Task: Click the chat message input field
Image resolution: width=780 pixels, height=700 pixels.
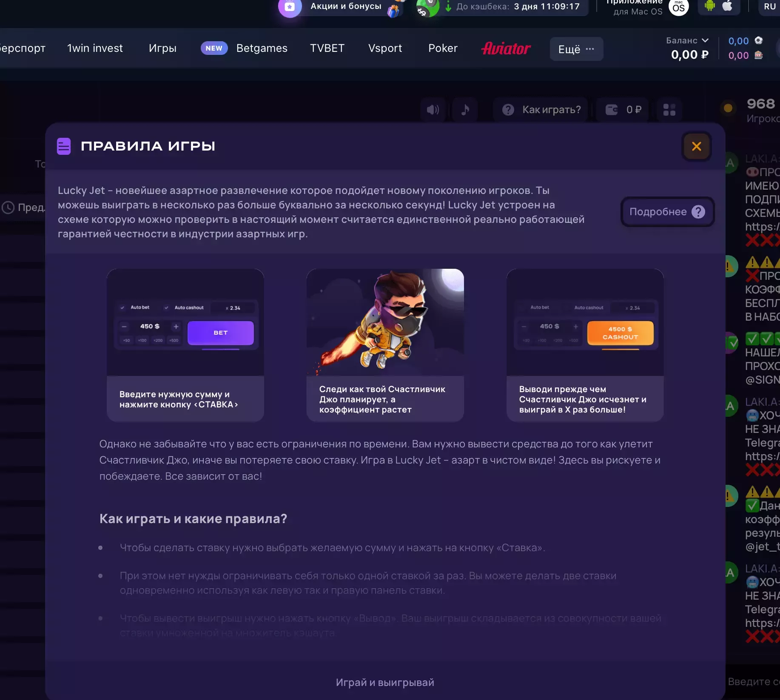Action: (753, 682)
